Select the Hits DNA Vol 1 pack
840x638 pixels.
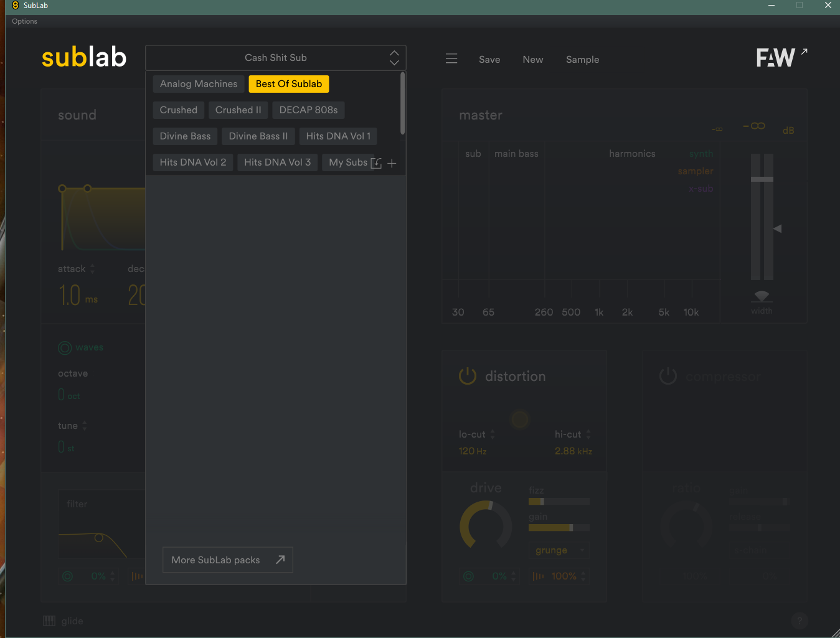point(338,136)
